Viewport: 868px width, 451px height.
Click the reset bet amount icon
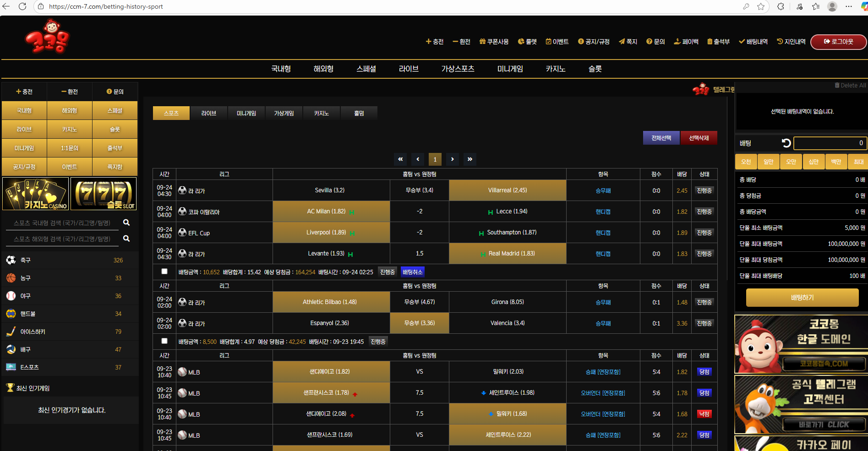point(786,143)
